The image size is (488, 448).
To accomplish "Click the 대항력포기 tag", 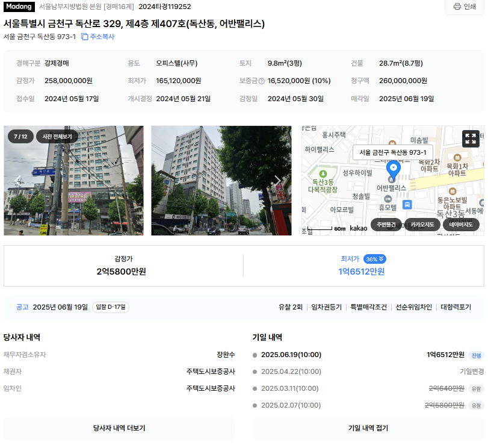I will (456, 307).
